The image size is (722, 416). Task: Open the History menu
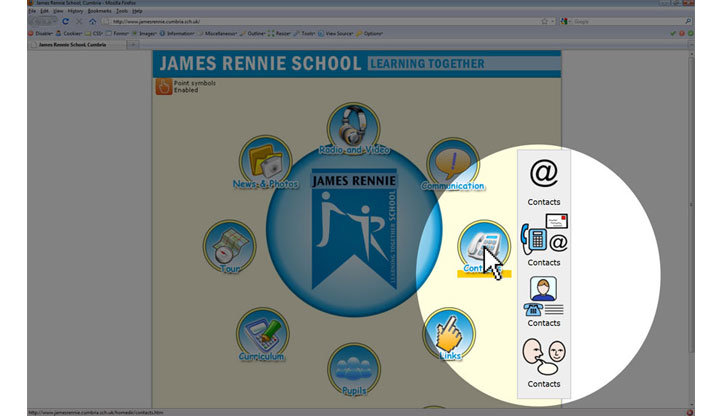tap(75, 11)
